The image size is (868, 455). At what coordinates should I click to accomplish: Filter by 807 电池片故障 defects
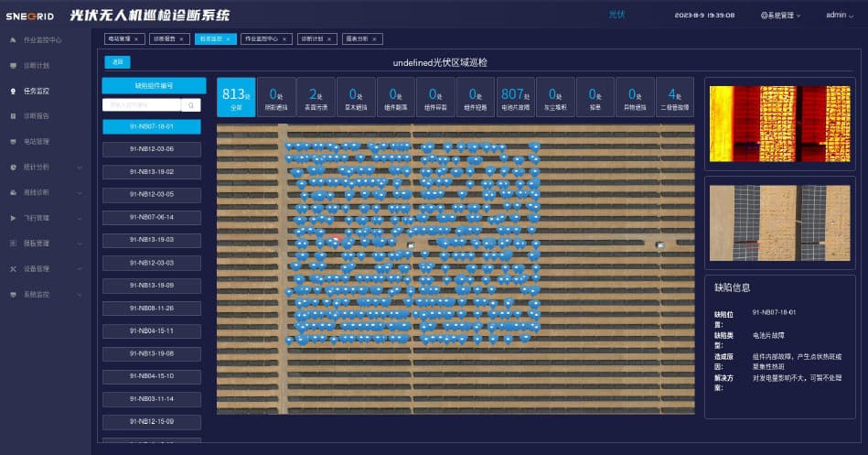coord(515,97)
